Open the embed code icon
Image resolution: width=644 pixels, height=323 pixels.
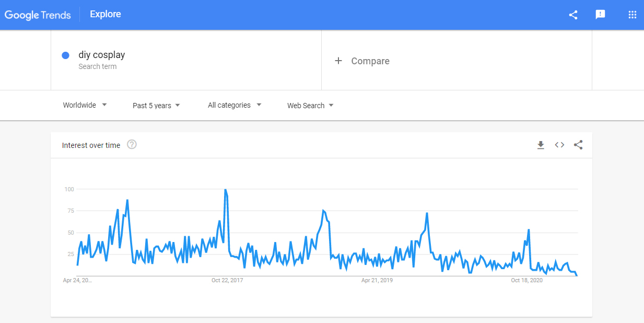(559, 145)
